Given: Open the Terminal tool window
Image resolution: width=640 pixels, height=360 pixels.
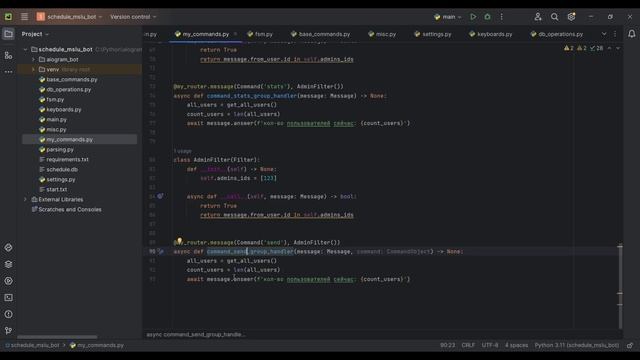Looking at the screenshot, I should pyautogui.click(x=8, y=298).
